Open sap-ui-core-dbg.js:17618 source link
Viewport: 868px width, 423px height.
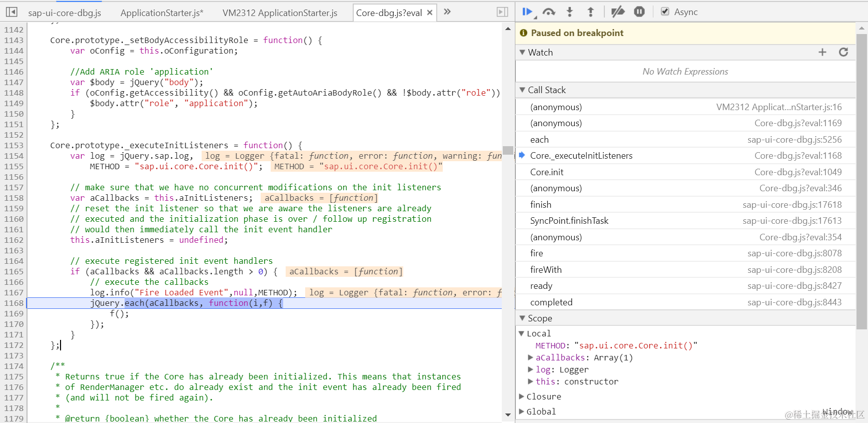coord(792,205)
